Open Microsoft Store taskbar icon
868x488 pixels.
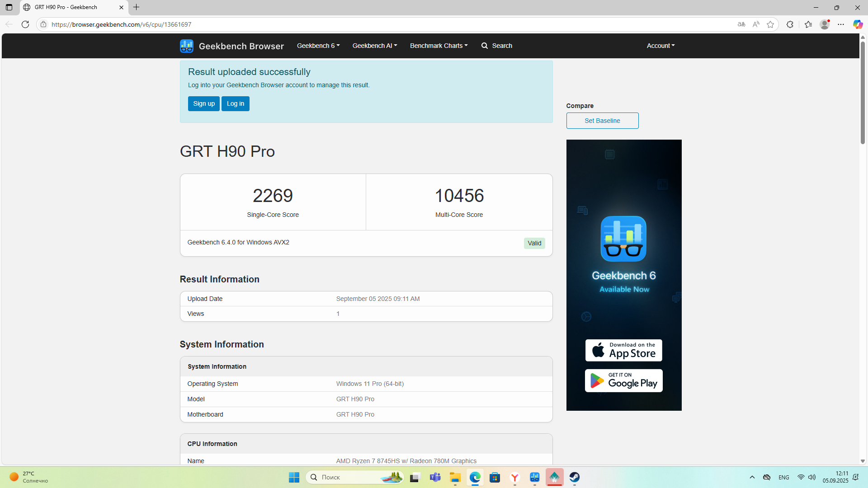pos(495,477)
